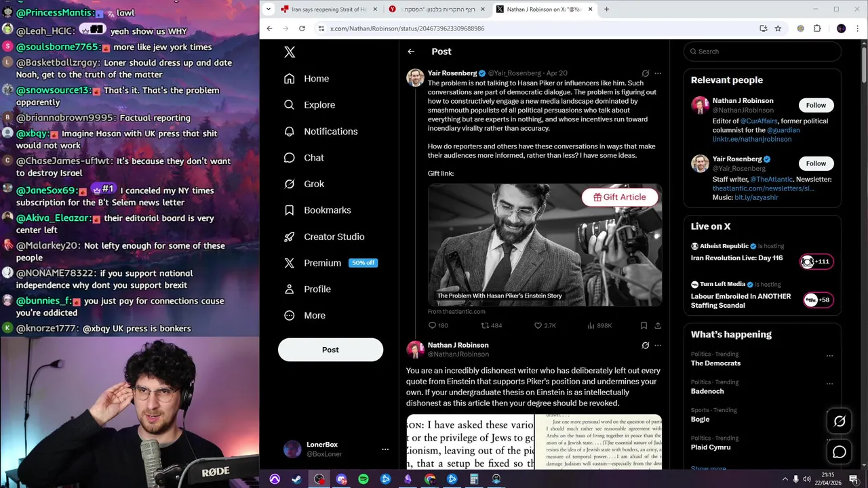Click Grok icon on Yair Rosenberg's post
The height and width of the screenshot is (488, 868).
[645, 73]
